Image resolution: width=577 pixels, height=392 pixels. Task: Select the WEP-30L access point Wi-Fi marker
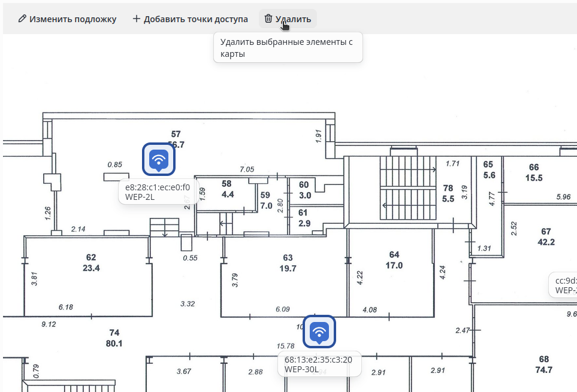pos(319,332)
